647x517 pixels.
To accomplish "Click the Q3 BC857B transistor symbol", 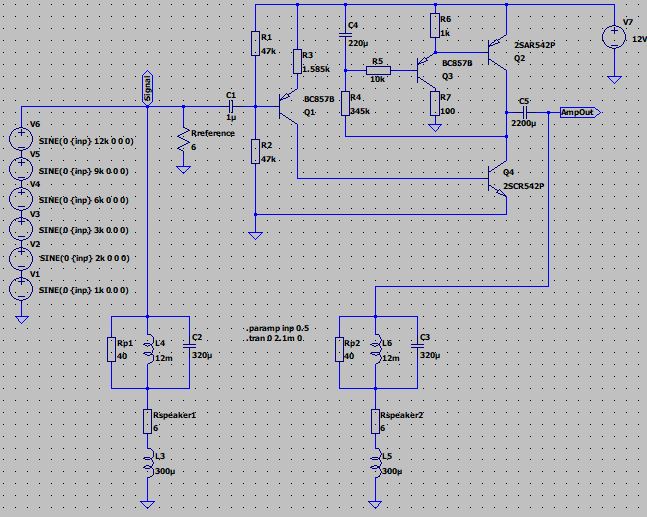I will pos(426,71).
